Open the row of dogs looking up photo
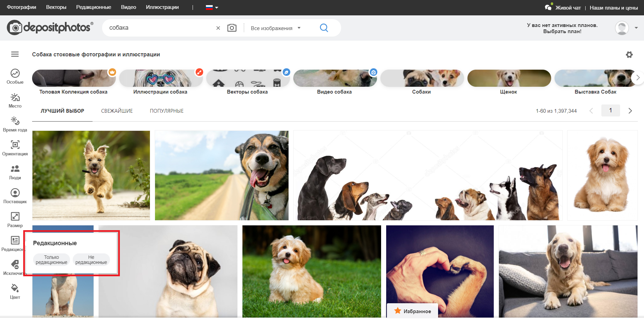Viewport: 644px width, 321px height. [x=428, y=176]
